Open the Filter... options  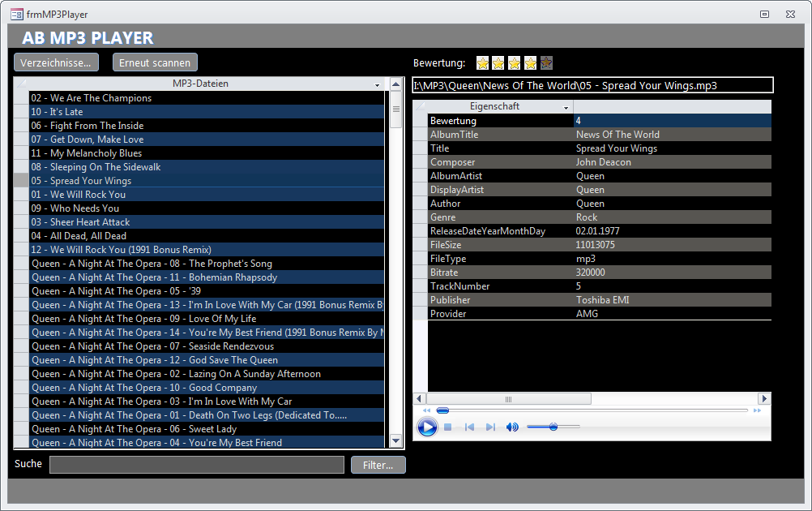coord(378,464)
